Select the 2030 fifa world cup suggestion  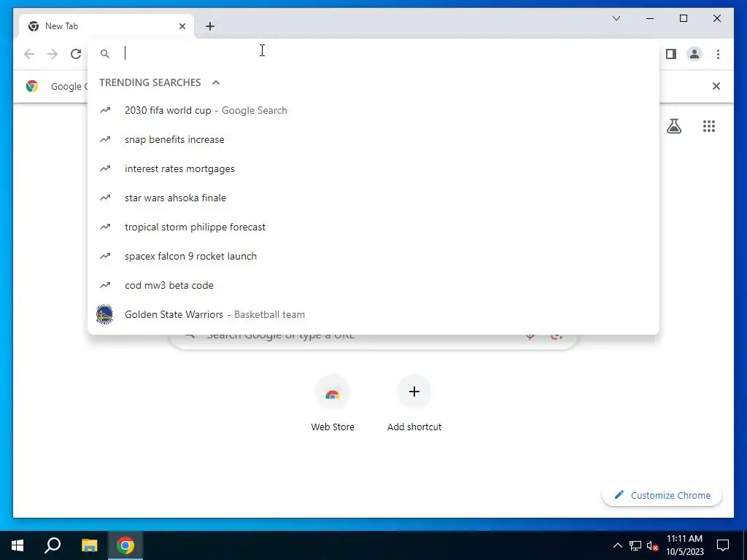coord(373,111)
